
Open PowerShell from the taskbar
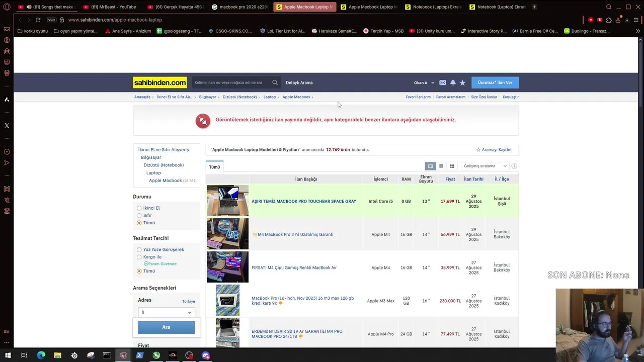tap(140, 355)
